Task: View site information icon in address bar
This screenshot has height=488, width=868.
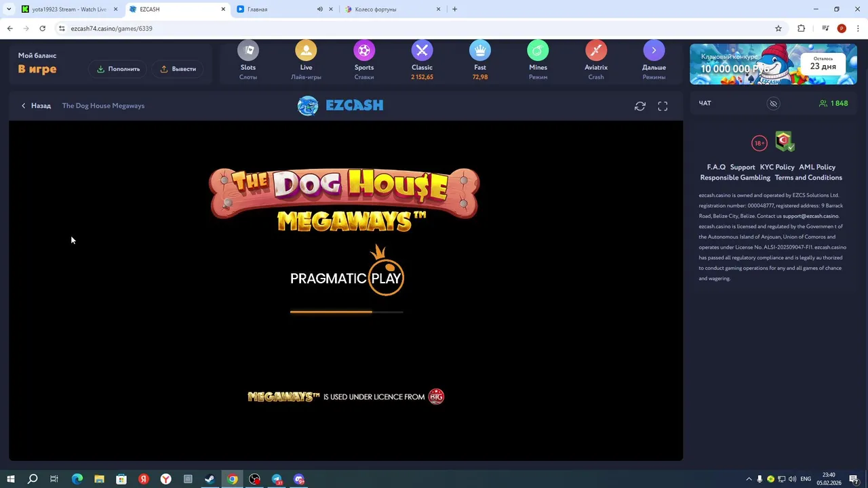Action: (62, 28)
